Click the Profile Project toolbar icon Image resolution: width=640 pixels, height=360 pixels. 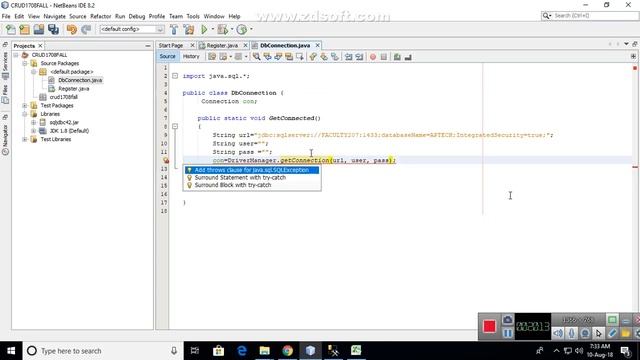[x=242, y=29]
